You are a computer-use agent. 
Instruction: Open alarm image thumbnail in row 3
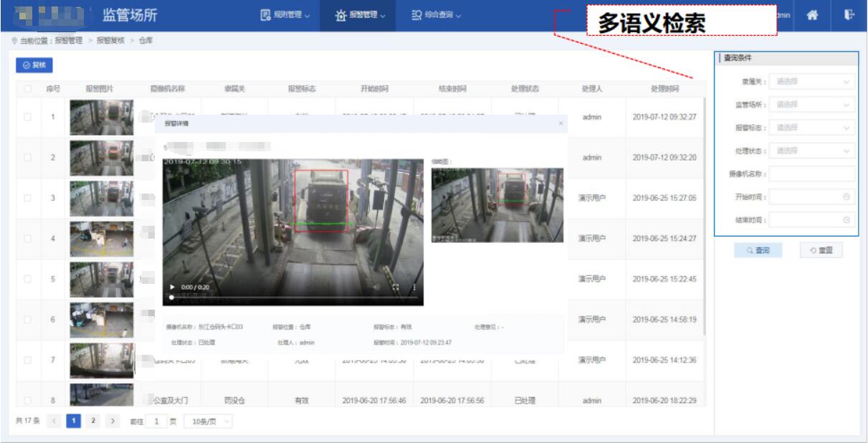click(x=101, y=198)
